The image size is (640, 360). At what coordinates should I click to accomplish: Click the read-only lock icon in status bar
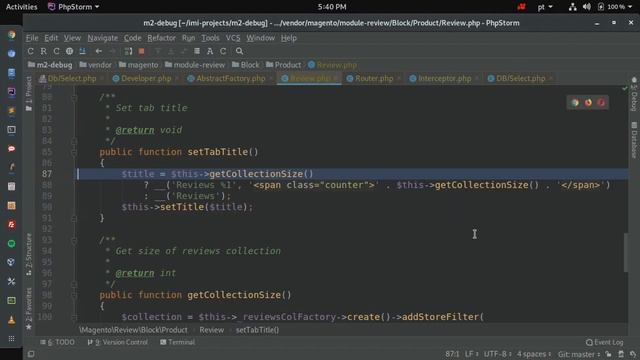[608, 354]
